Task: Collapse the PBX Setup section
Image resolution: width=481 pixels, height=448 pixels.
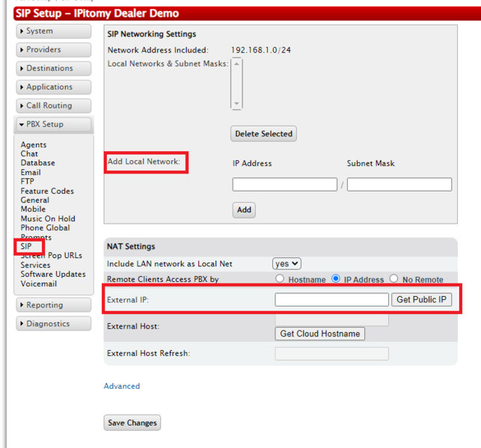Action: tap(53, 125)
